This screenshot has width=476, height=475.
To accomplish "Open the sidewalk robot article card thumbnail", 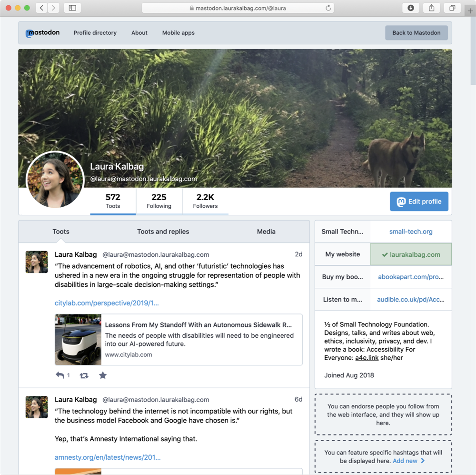I will click(x=78, y=340).
